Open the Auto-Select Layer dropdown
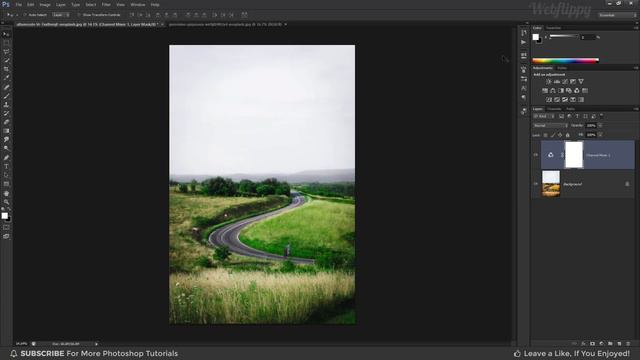 (x=61, y=15)
